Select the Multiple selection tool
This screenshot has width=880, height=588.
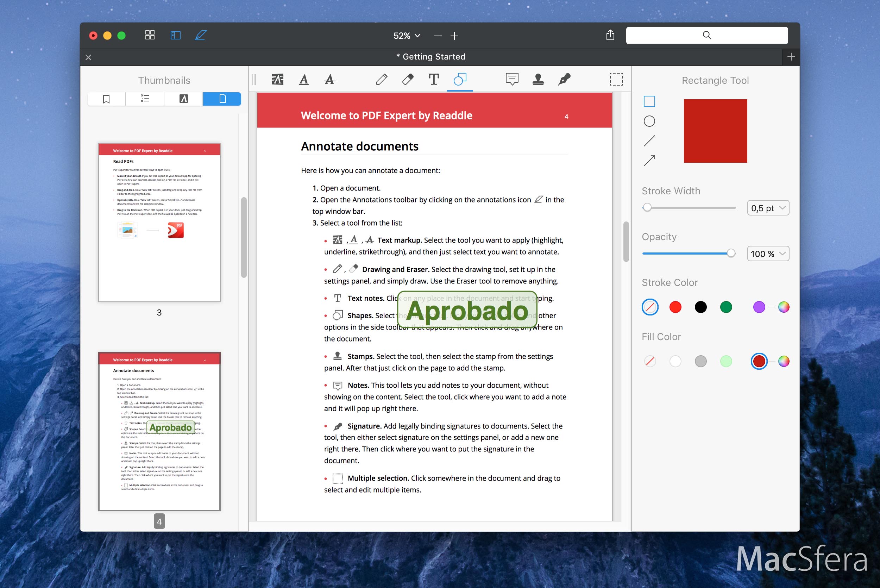[x=616, y=79]
